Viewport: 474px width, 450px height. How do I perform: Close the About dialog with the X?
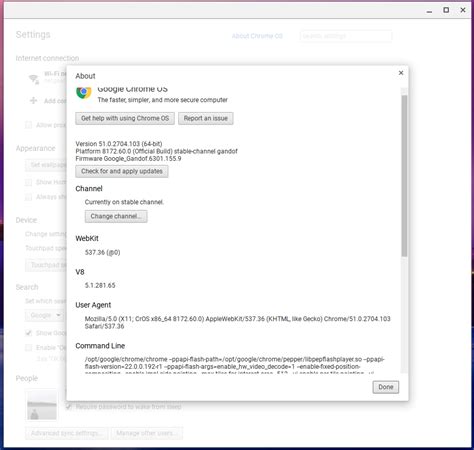[401, 73]
